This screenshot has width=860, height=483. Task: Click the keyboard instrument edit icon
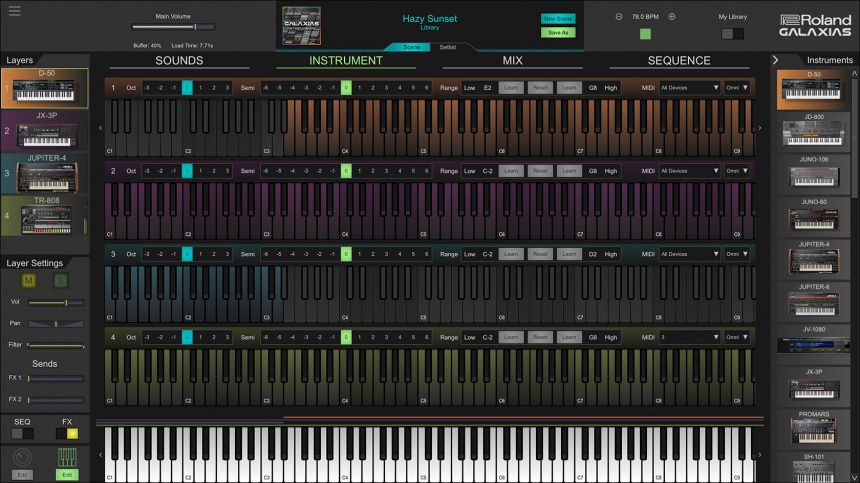[x=67, y=457]
